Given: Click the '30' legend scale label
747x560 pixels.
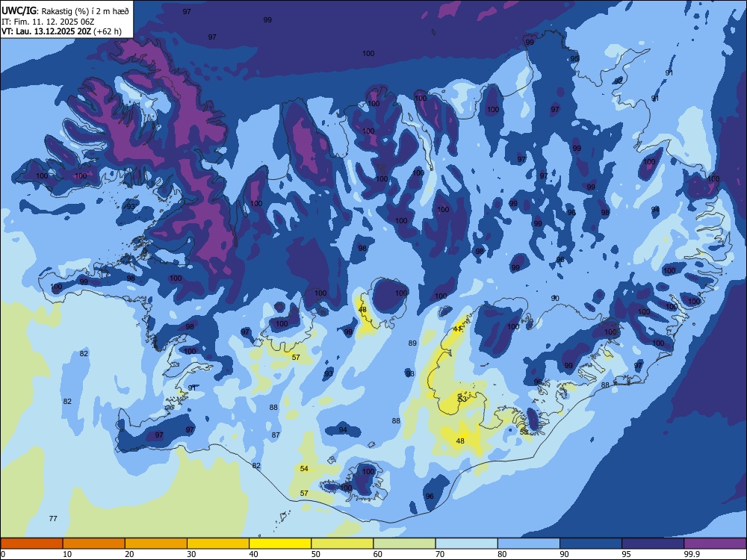Looking at the screenshot, I should [x=191, y=554].
